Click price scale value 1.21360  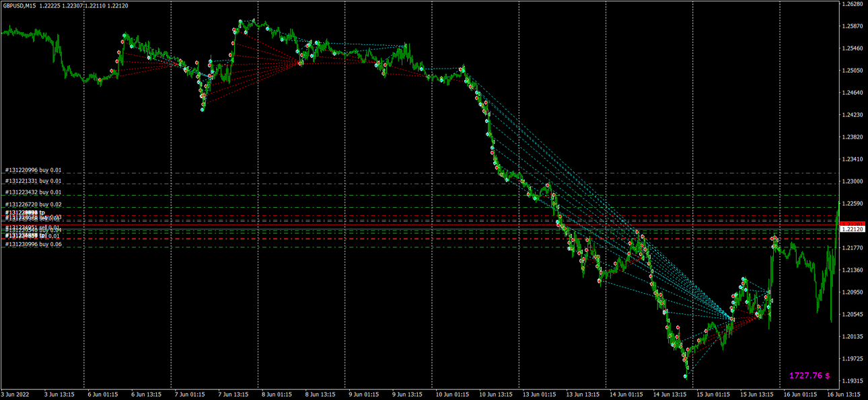[x=853, y=270]
